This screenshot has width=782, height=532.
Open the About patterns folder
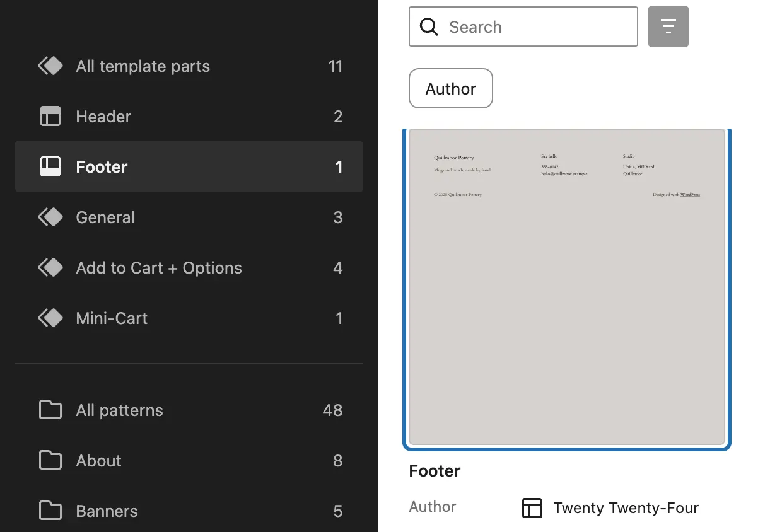189,461
